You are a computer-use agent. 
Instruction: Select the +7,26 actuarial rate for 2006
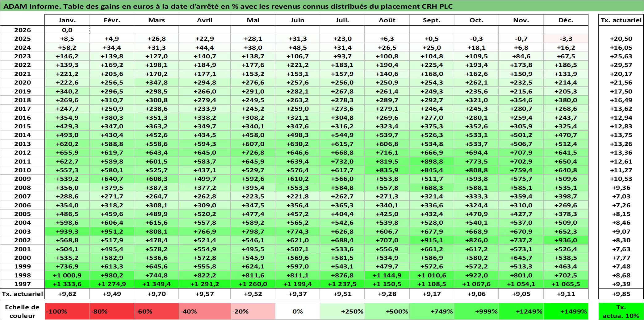point(621,205)
